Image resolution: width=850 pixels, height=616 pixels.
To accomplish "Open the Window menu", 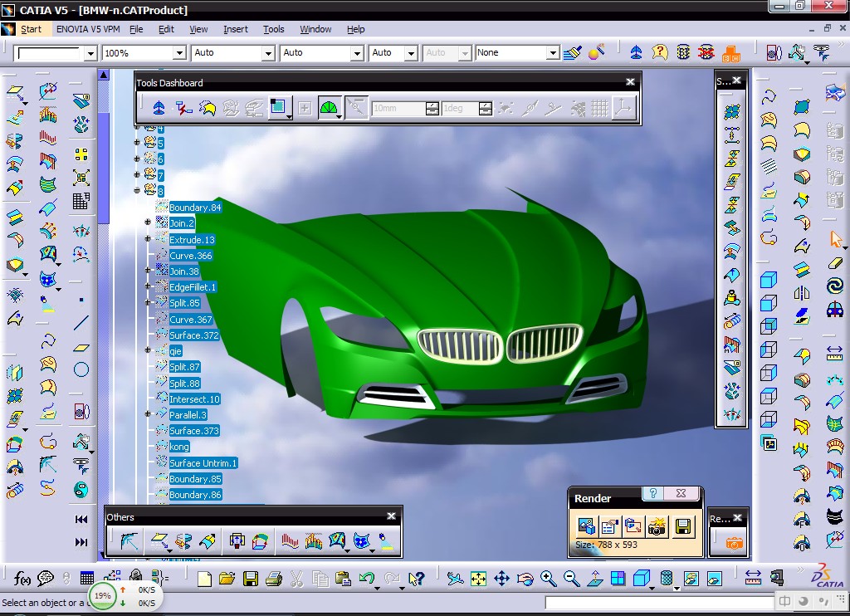I will [x=315, y=29].
